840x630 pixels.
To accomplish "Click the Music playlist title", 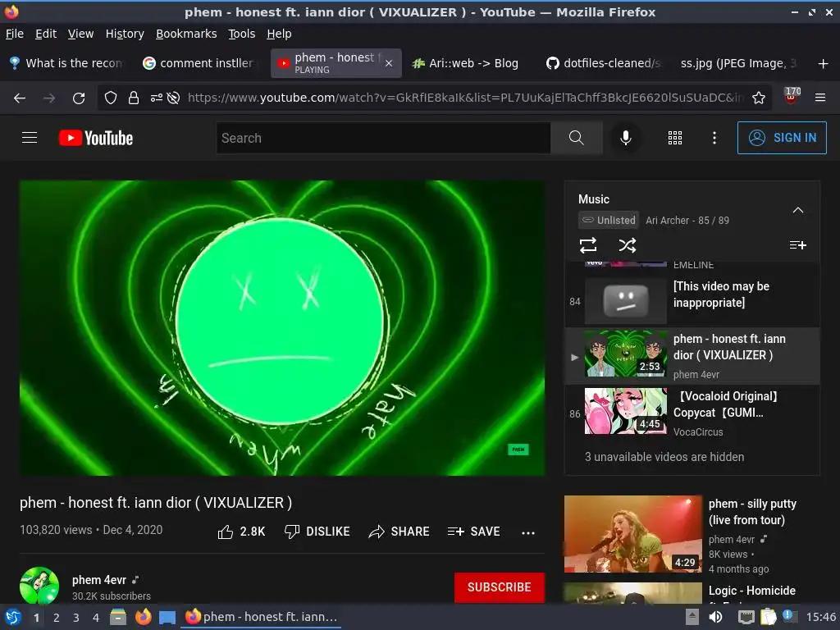I will tap(594, 199).
